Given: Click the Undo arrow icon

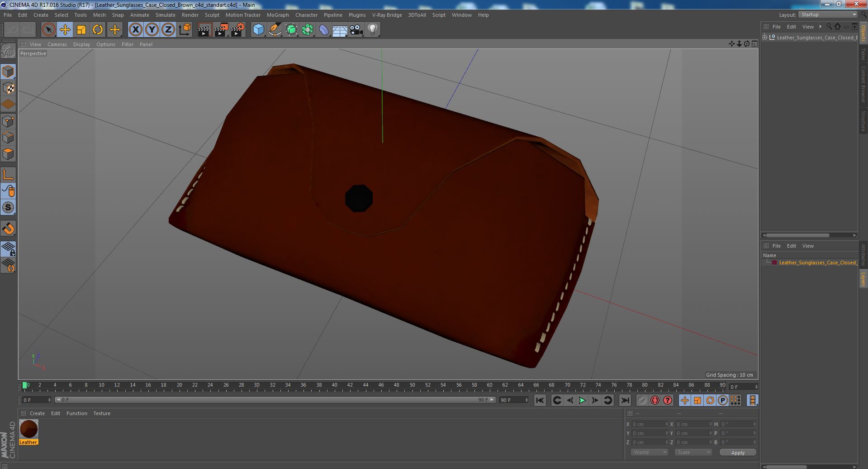Looking at the screenshot, I should (12, 30).
